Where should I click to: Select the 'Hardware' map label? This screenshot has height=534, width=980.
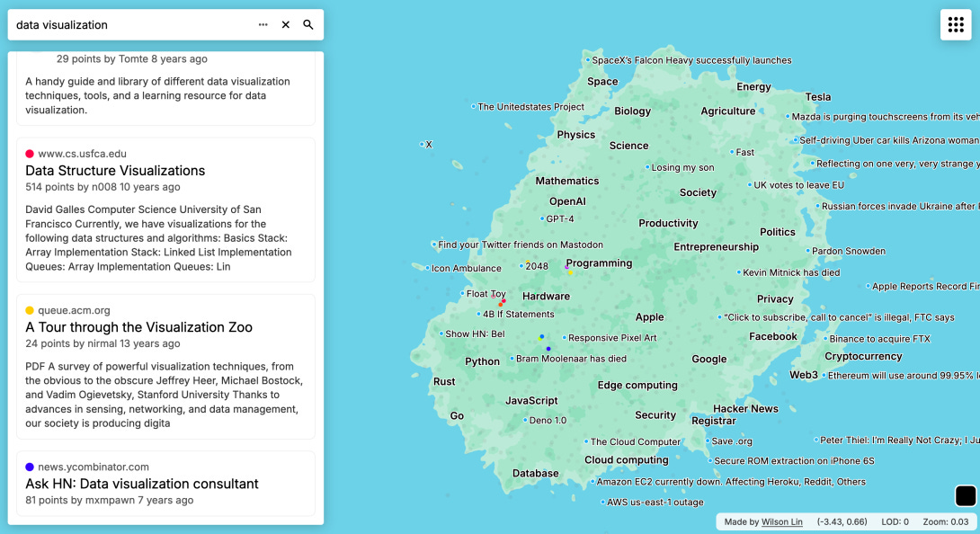[x=547, y=297]
